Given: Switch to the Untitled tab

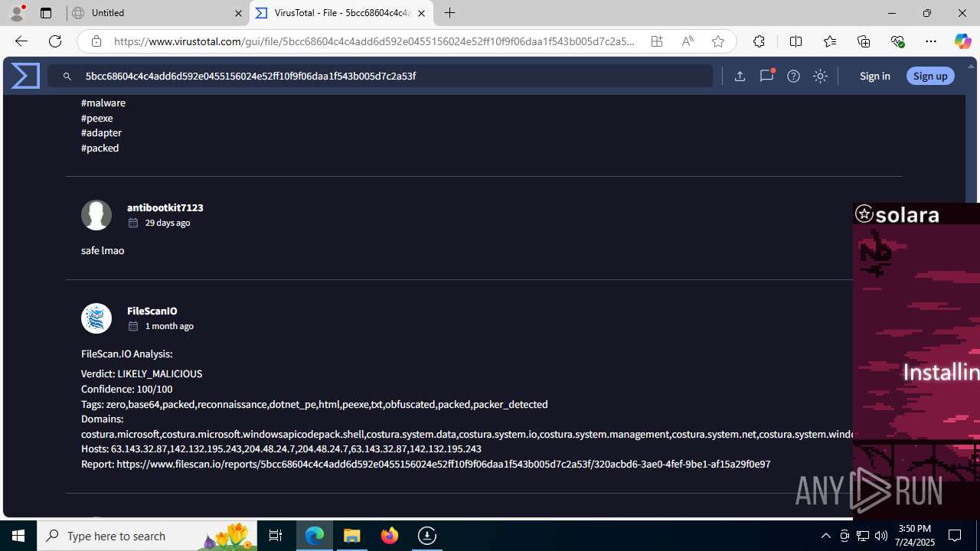Looking at the screenshot, I should point(157,13).
